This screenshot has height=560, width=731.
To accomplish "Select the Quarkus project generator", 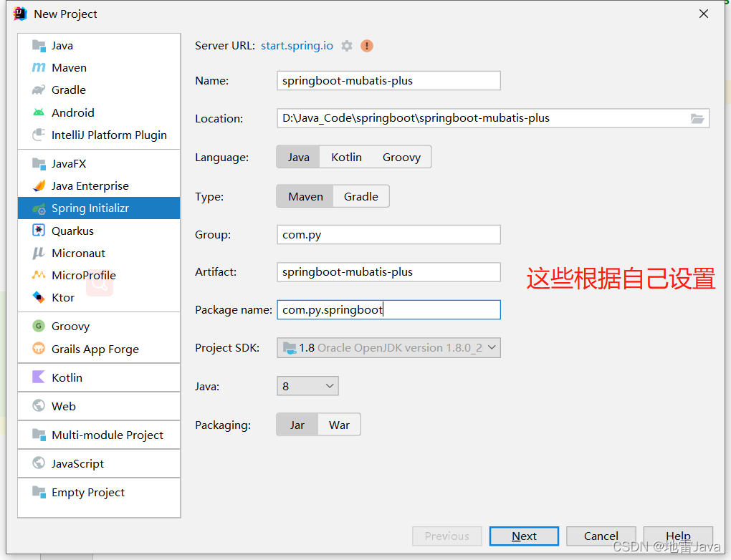I will (x=74, y=230).
